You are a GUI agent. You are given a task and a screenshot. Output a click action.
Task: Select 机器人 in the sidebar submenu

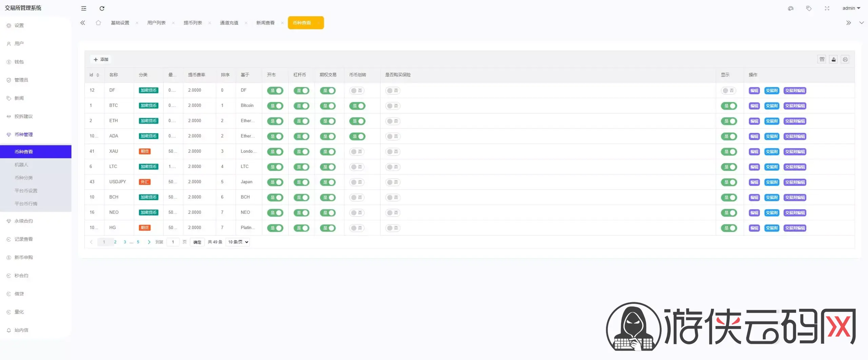(21, 165)
